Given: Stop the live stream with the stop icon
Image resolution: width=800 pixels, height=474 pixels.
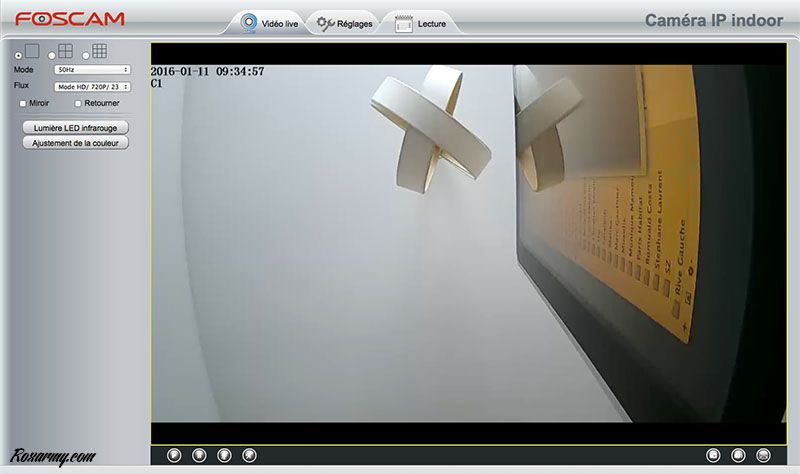Looking at the screenshot, I should 199,455.
